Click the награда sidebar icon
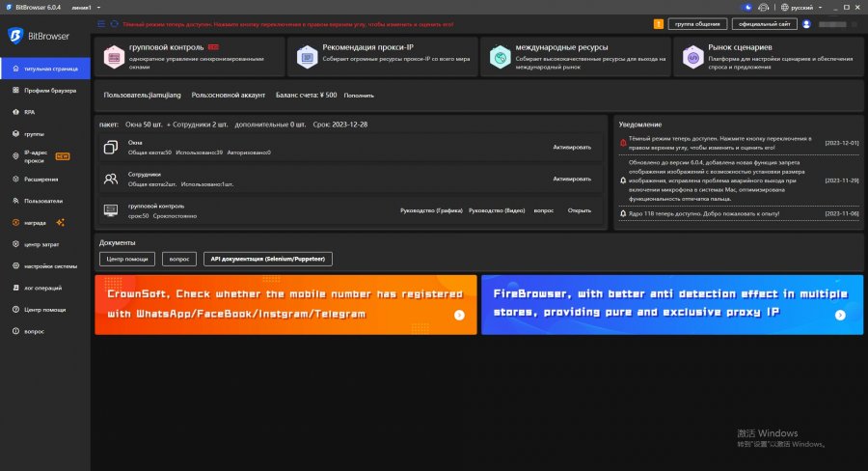 (15, 222)
